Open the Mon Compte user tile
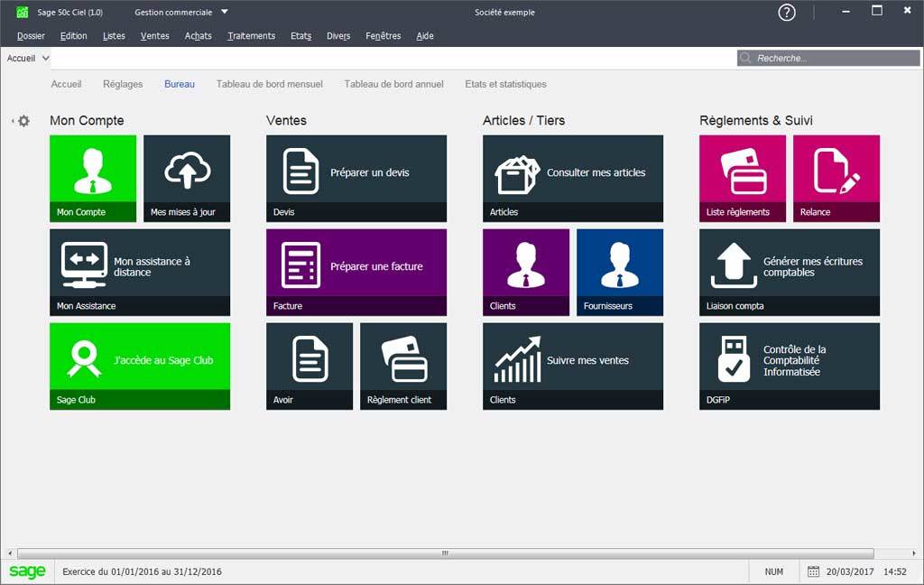924x585 pixels. (x=93, y=178)
